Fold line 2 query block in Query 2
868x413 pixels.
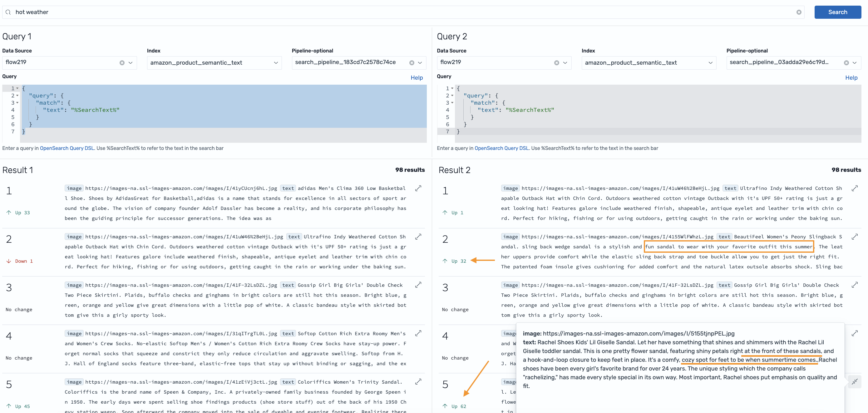tap(452, 96)
